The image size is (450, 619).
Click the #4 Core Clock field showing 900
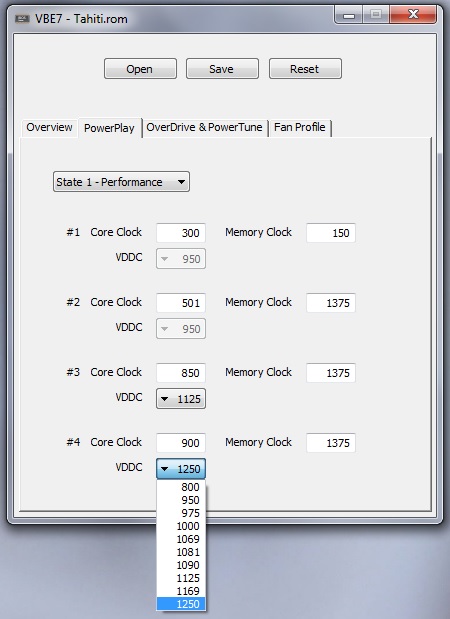(181, 443)
